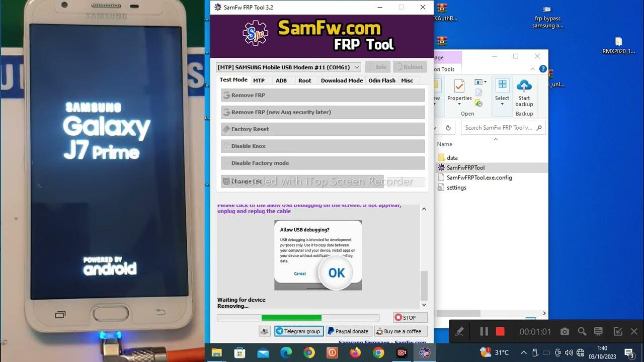Open the 31°C weather widget
Viewport: 644px width, 362px height.
pos(495,352)
